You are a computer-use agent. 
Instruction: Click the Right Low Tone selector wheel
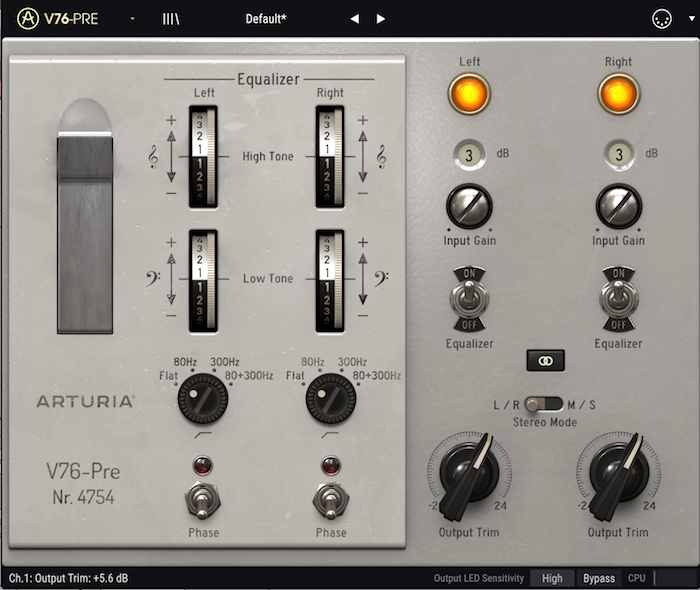[330, 281]
